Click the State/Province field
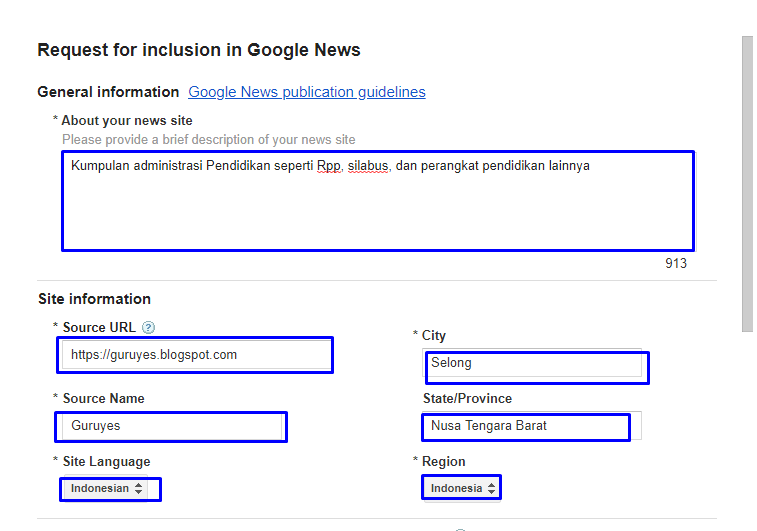This screenshot has height=531, width=757. 525,426
